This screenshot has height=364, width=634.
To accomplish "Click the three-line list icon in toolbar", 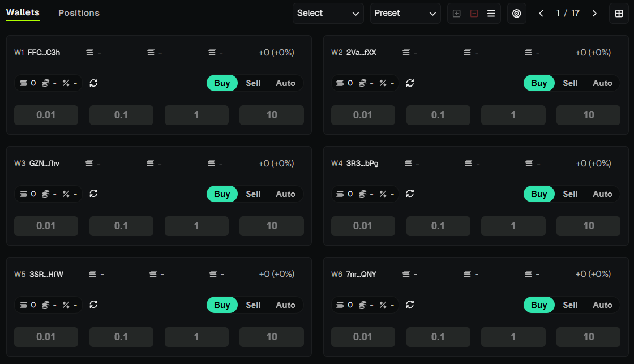I will pos(491,14).
